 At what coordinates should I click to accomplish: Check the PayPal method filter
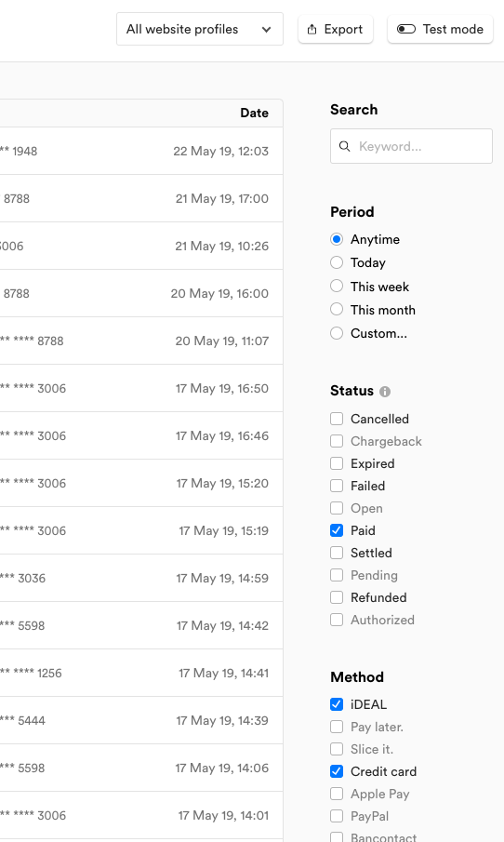coord(337,816)
